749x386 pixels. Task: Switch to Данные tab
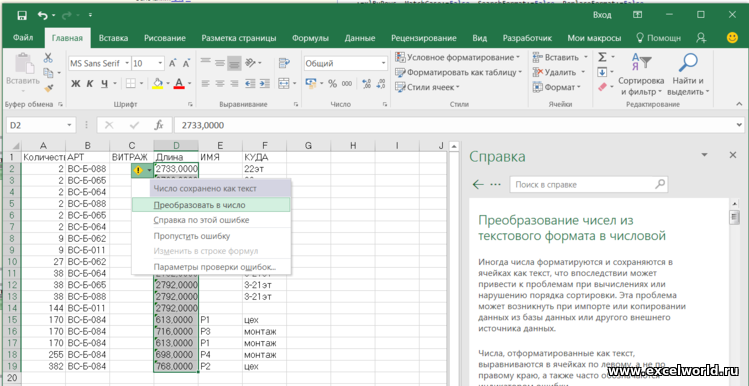[x=360, y=38]
